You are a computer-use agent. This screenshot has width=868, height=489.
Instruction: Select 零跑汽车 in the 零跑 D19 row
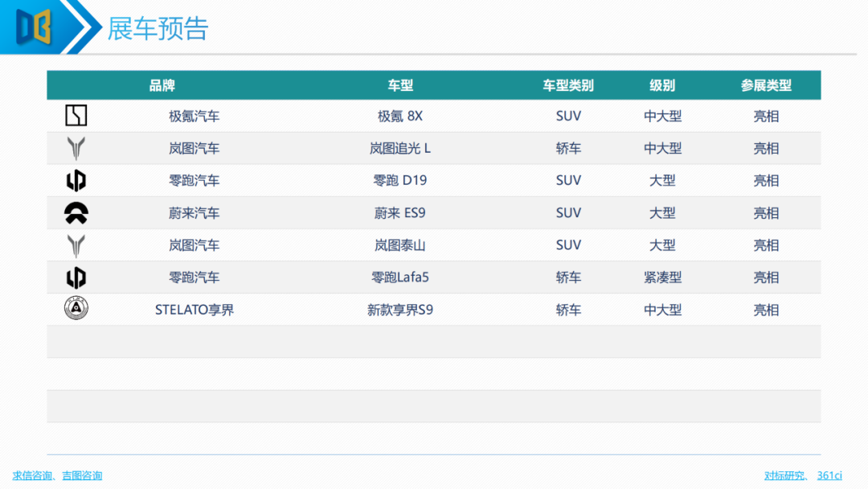(x=194, y=180)
